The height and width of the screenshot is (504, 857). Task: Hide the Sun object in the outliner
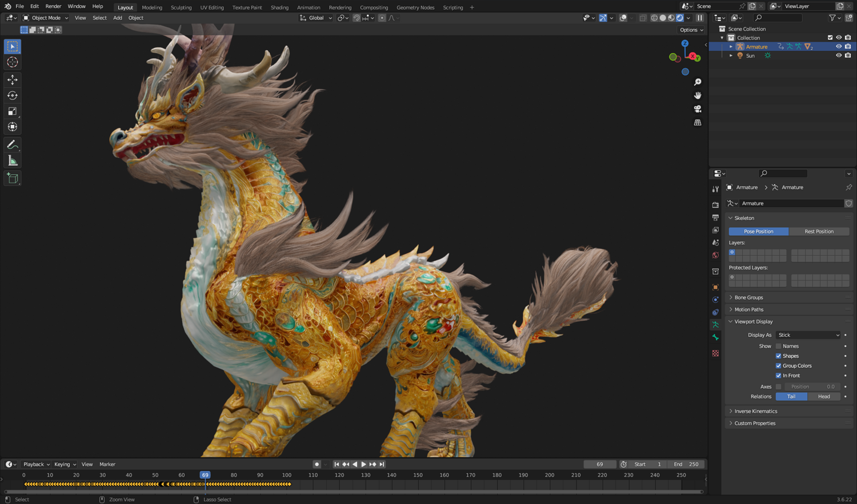pyautogui.click(x=839, y=55)
